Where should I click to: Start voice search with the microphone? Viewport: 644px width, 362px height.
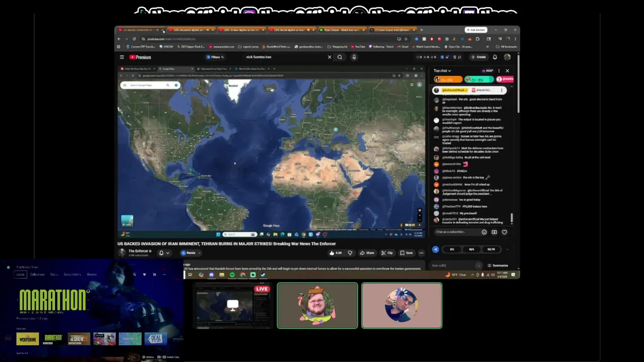(x=354, y=57)
